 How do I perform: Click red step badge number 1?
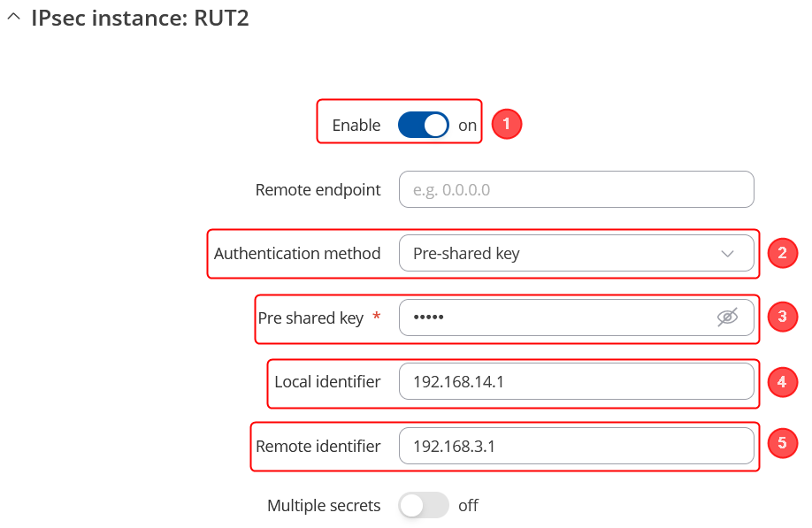pyautogui.click(x=506, y=125)
